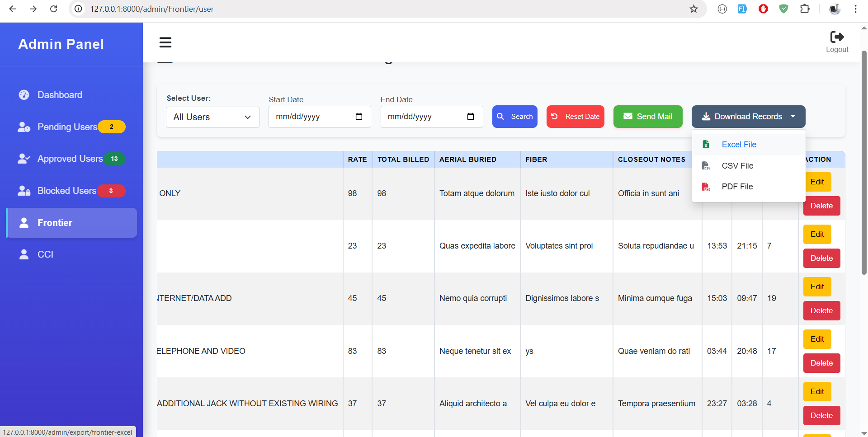868x437 pixels.
Task: Open calendar picker in Start Date field
Action: pyautogui.click(x=359, y=117)
